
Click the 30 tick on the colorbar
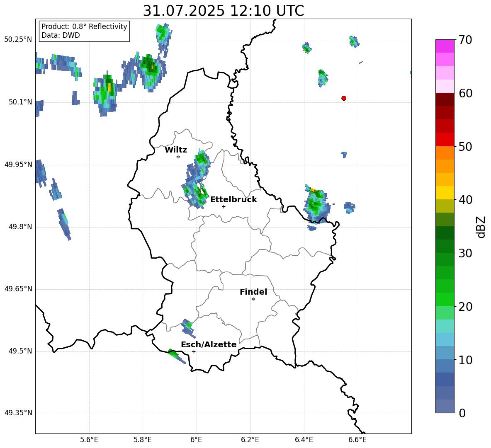(465, 253)
